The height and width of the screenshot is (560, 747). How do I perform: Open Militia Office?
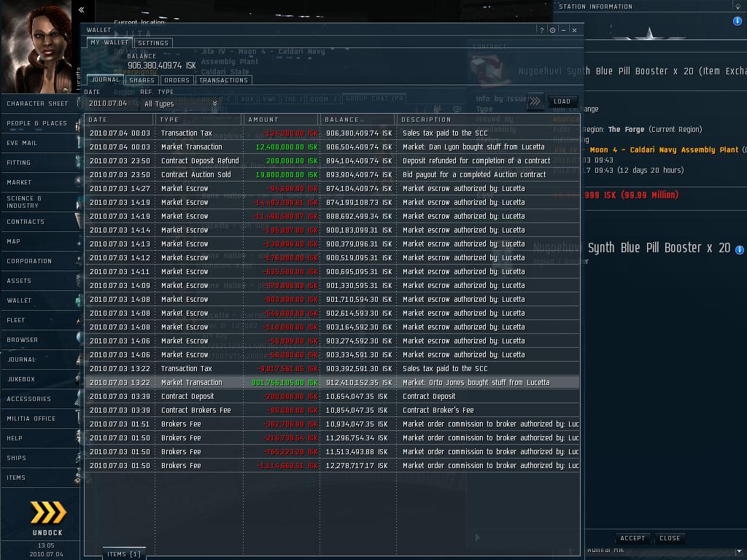coord(41,419)
